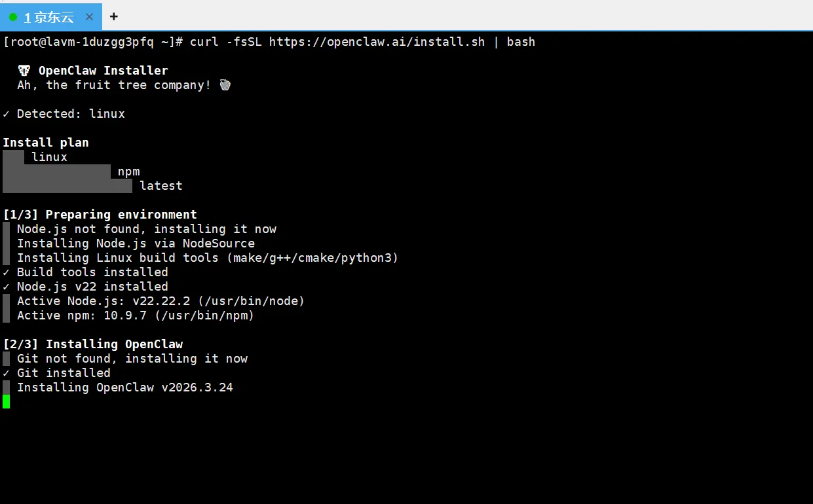Click the green terminal cursor block
Viewport: 813px width, 504px height.
(7, 401)
